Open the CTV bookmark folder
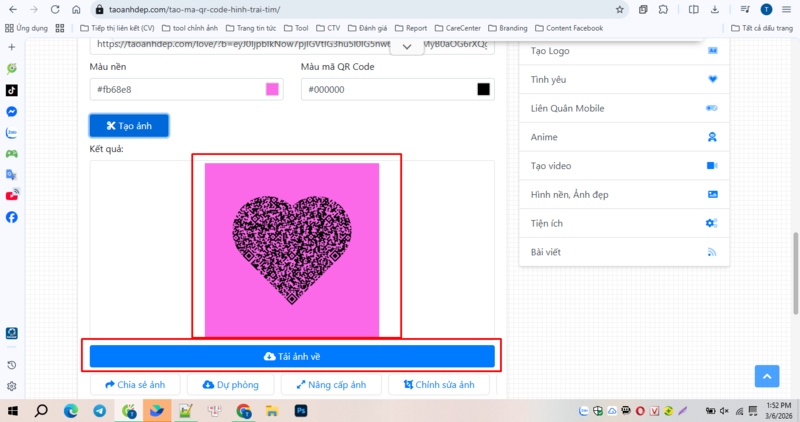The width and height of the screenshot is (800, 422). (x=328, y=28)
